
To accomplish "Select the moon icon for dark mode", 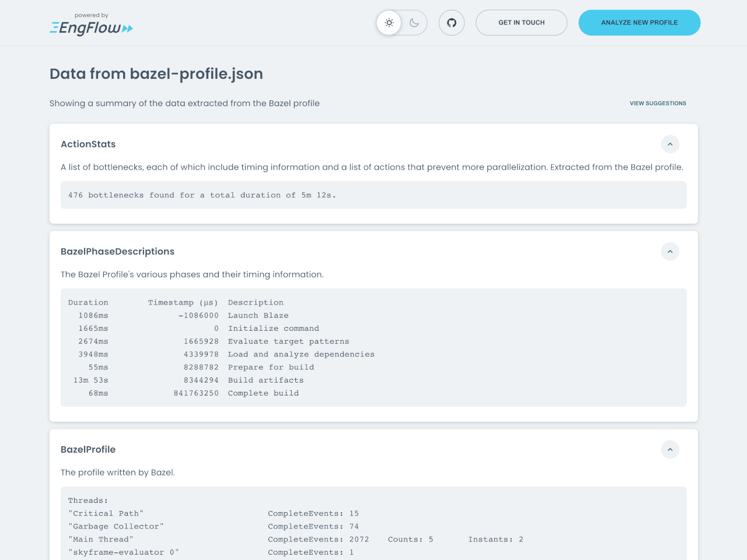I will pos(414,22).
